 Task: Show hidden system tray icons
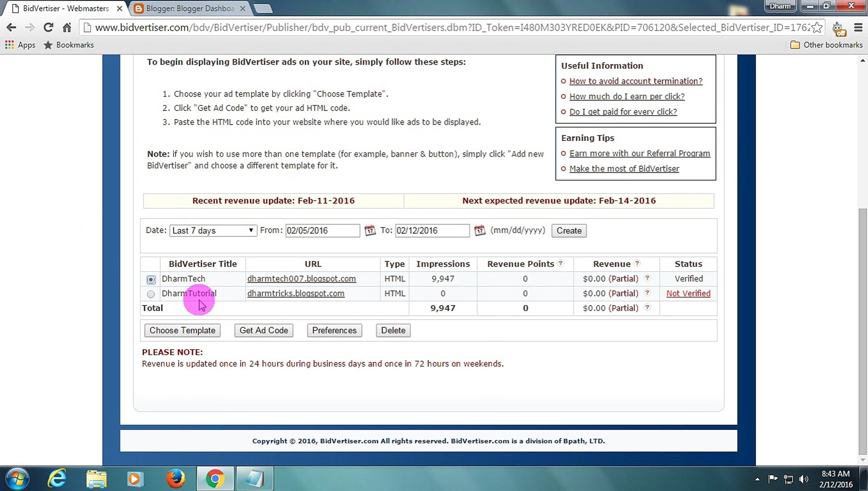pyautogui.click(x=757, y=479)
